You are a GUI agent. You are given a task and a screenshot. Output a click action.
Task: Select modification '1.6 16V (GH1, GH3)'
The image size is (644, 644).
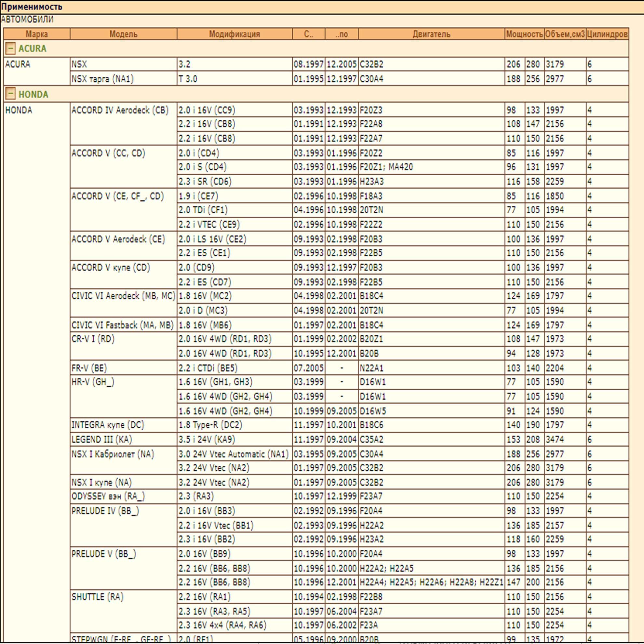pos(234,382)
